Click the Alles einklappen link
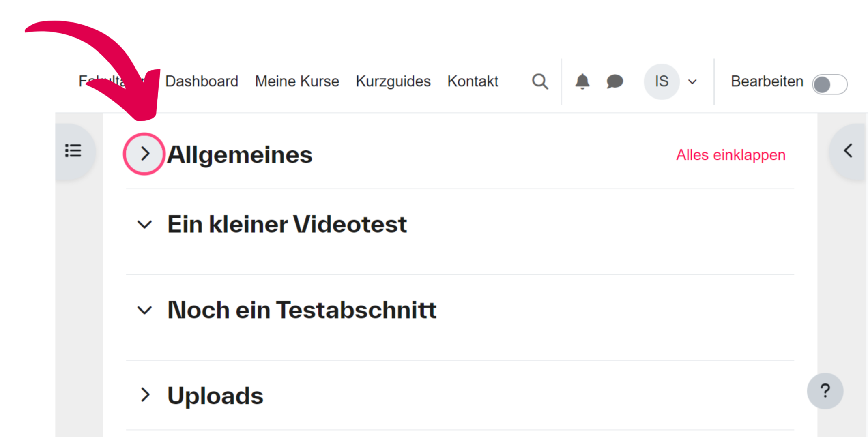 click(x=730, y=155)
